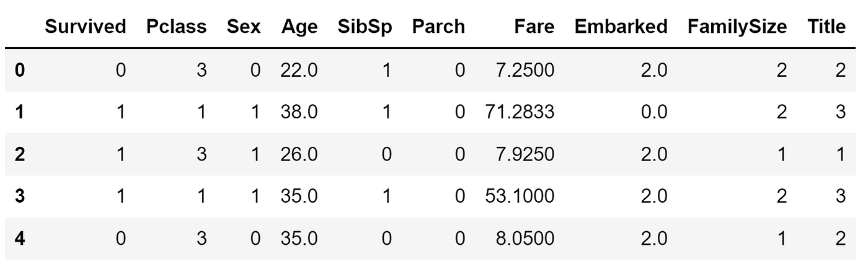This screenshot has width=868, height=264.
Task: Click the Sex column header
Action: click(x=244, y=27)
